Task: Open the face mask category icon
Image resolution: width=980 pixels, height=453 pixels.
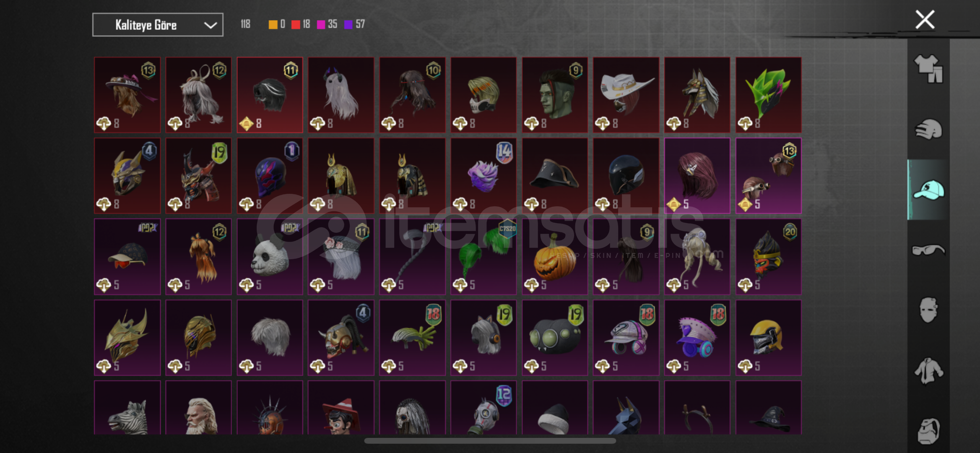Action: tap(928, 310)
